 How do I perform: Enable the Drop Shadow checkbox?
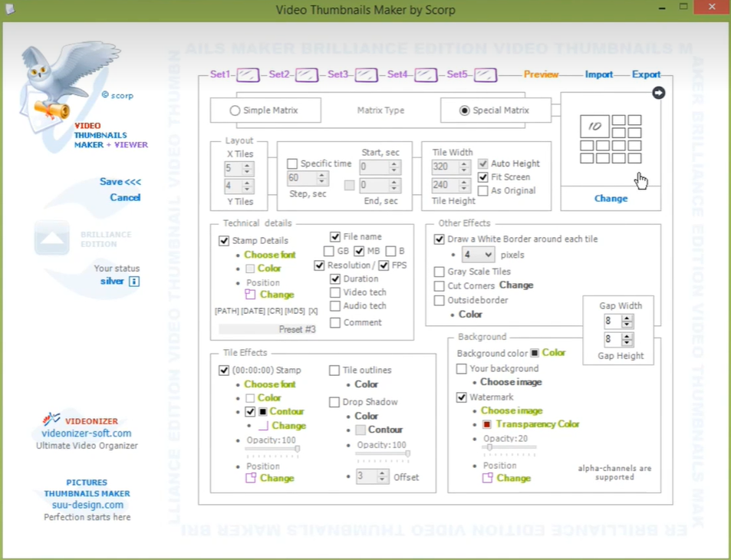(x=334, y=402)
